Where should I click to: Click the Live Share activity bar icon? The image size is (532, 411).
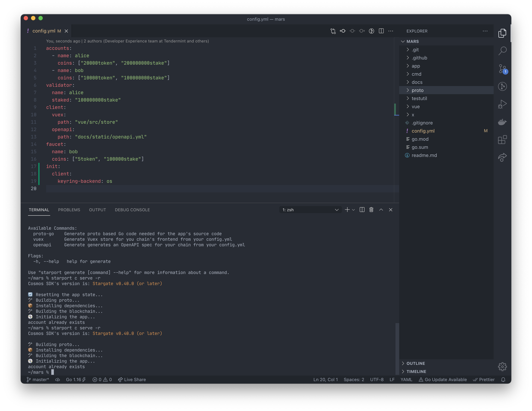(502, 157)
